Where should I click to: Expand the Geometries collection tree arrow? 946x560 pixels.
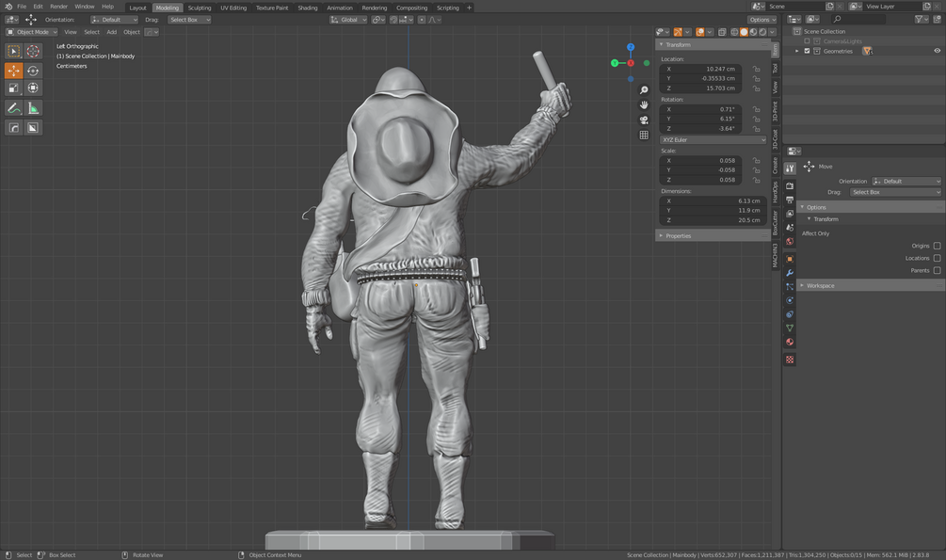(x=797, y=51)
